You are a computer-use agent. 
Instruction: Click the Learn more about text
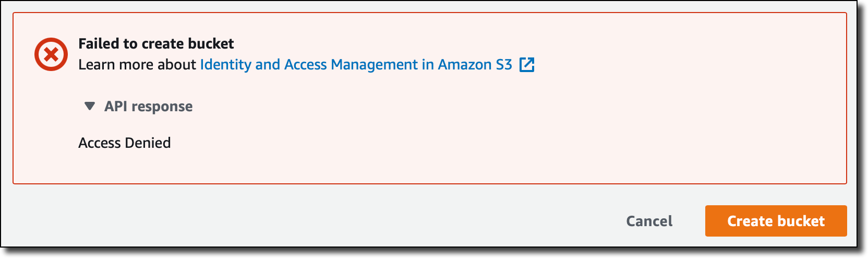coord(137,65)
